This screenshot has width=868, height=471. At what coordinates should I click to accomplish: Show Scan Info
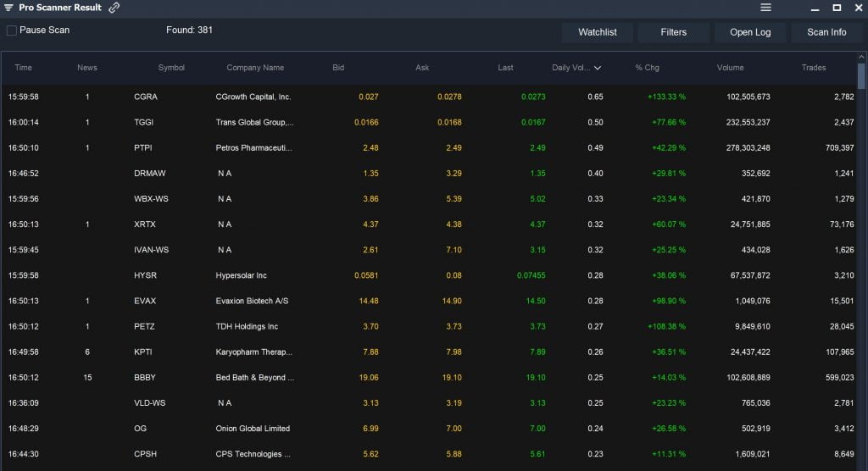click(826, 32)
